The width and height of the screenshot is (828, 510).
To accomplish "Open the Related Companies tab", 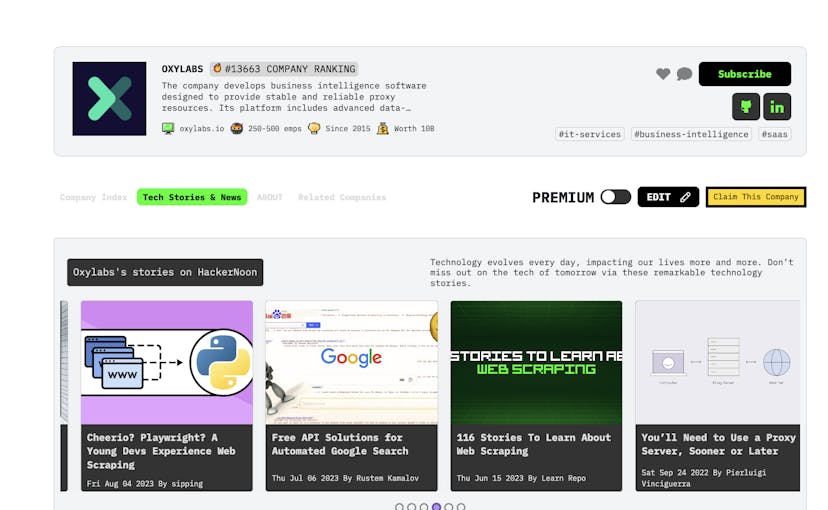I will coord(342,197).
